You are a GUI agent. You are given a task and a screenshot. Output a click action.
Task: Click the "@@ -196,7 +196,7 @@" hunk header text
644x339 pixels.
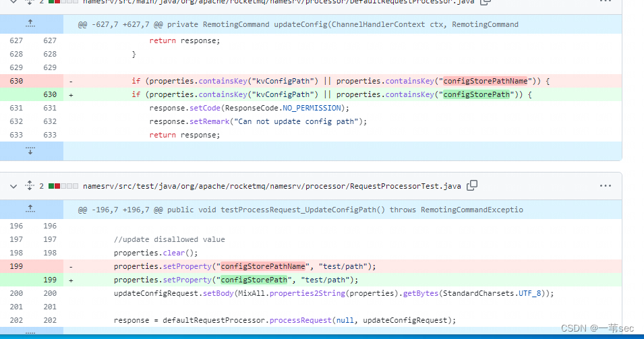(x=120, y=210)
